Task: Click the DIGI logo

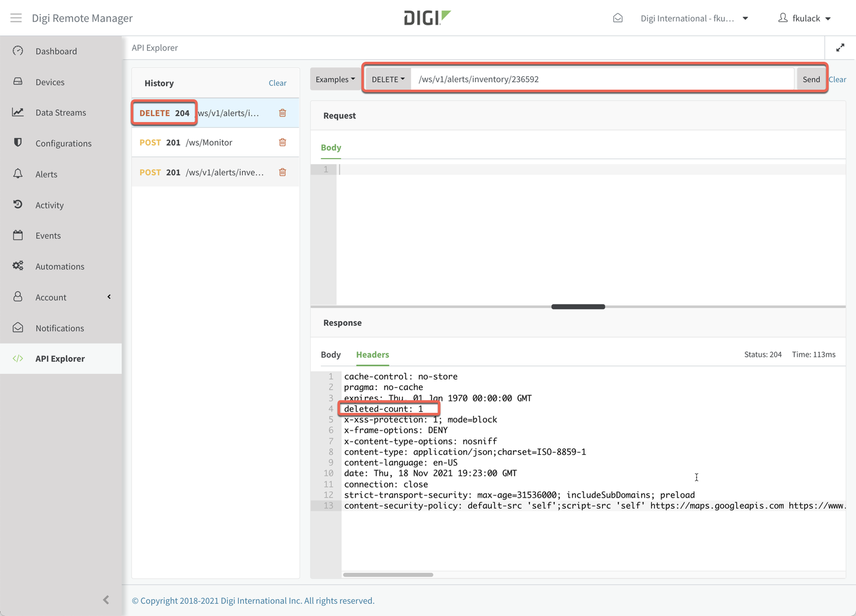Action: [427, 18]
